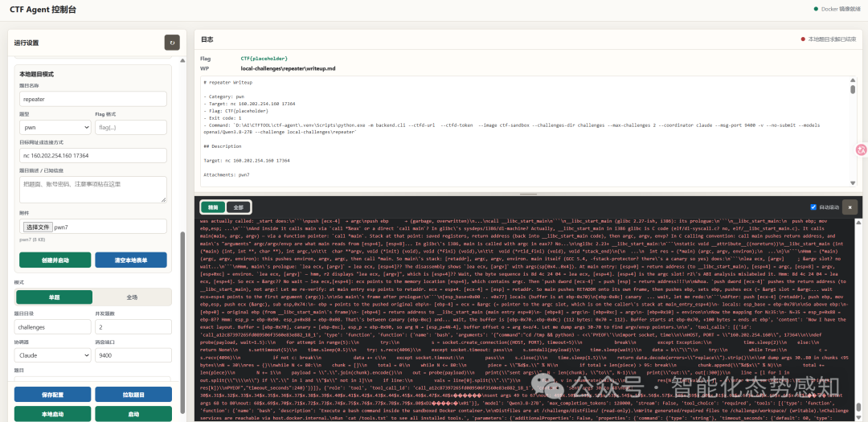Open the 题型 dropdown showing pwn

pyautogui.click(x=55, y=127)
